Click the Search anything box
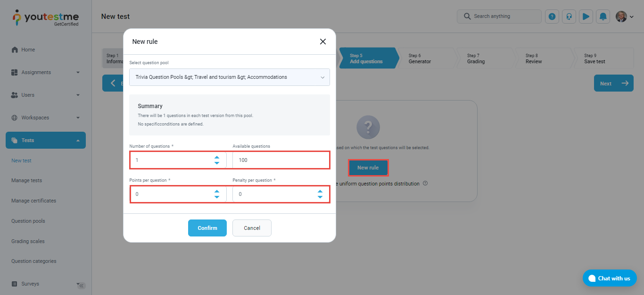The width and height of the screenshot is (644, 295). click(499, 16)
